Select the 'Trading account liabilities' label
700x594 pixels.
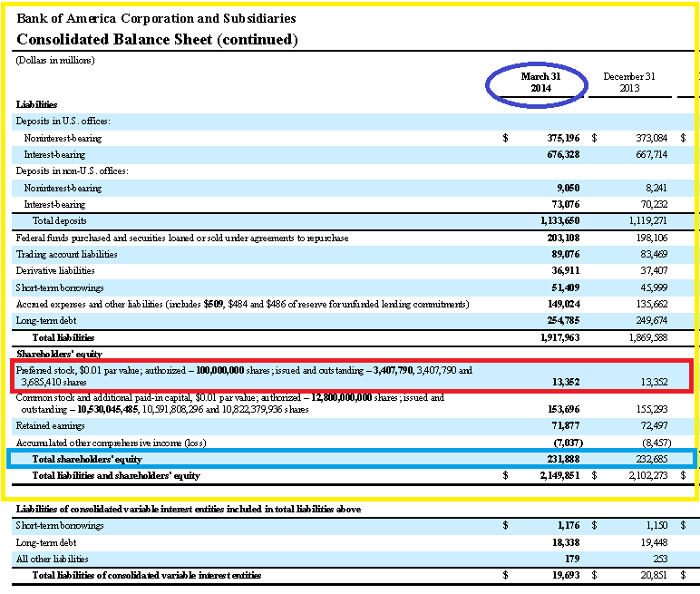click(66, 254)
